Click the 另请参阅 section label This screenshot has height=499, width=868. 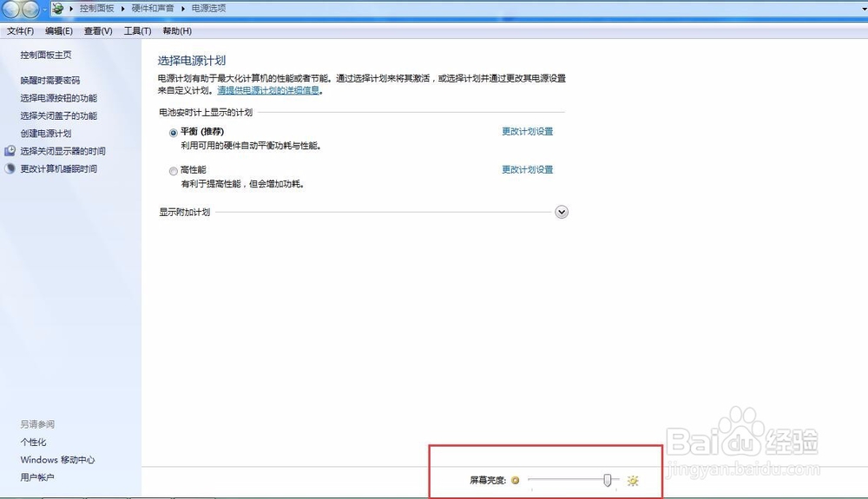click(37, 424)
